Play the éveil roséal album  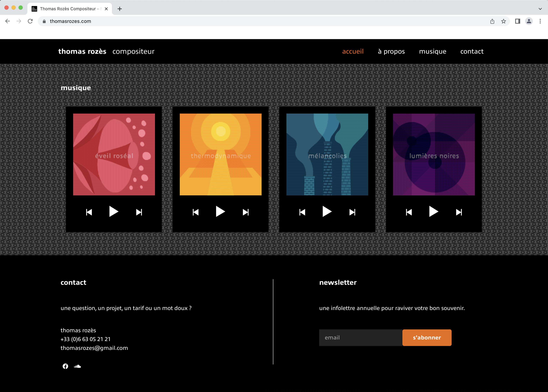pyautogui.click(x=113, y=212)
